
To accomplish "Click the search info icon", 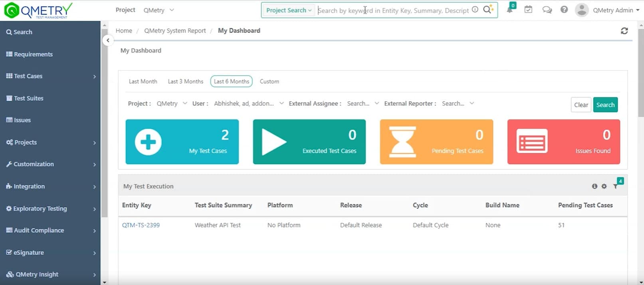I will 475,10.
